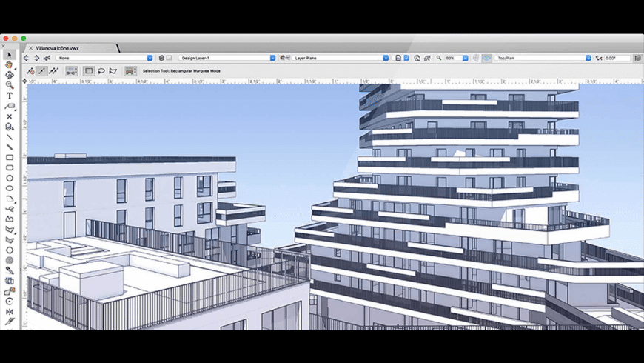The height and width of the screenshot is (363, 644).
Task: Activate the Pan hand tool
Action: pyautogui.click(x=10, y=65)
